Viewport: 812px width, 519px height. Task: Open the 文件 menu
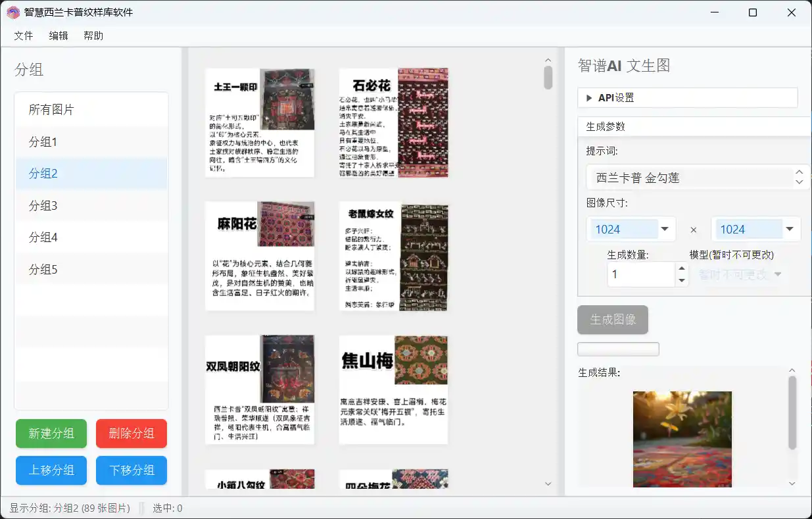point(23,36)
